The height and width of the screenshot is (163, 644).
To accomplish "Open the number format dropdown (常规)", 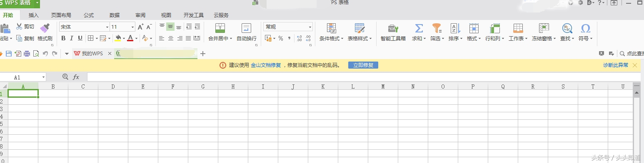I will click(310, 27).
